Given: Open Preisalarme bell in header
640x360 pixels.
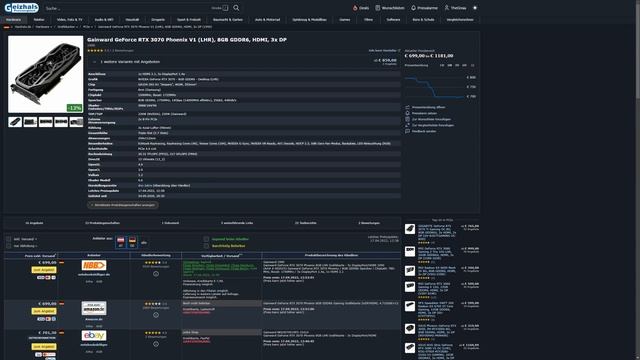Looking at the screenshot, I should tap(424, 8).
